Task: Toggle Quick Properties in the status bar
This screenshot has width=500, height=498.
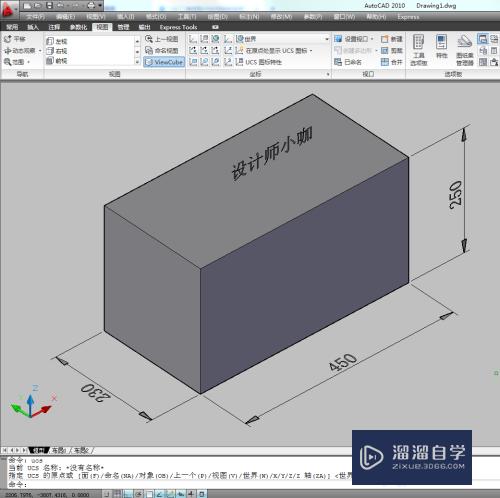Action: click(202, 494)
